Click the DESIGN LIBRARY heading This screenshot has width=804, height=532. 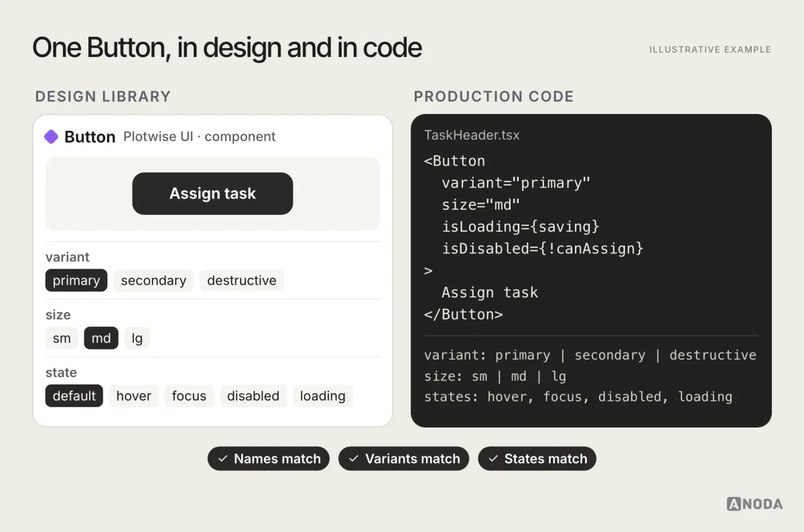tap(103, 96)
